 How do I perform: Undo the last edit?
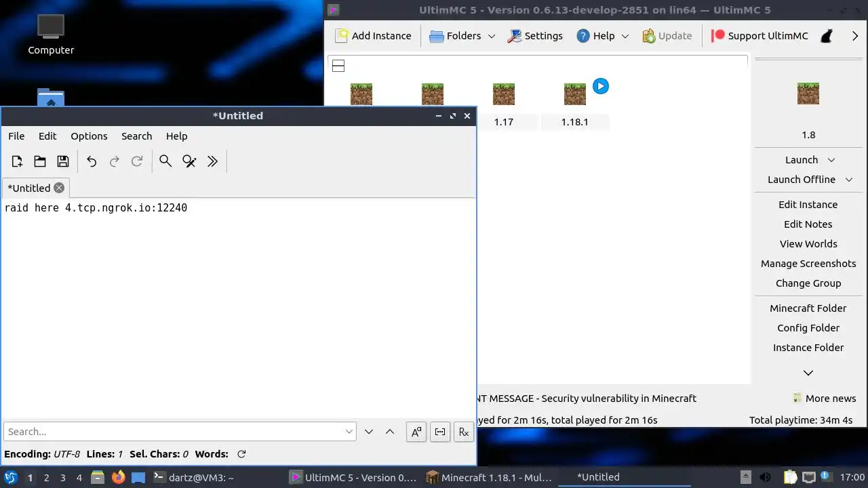tap(92, 161)
